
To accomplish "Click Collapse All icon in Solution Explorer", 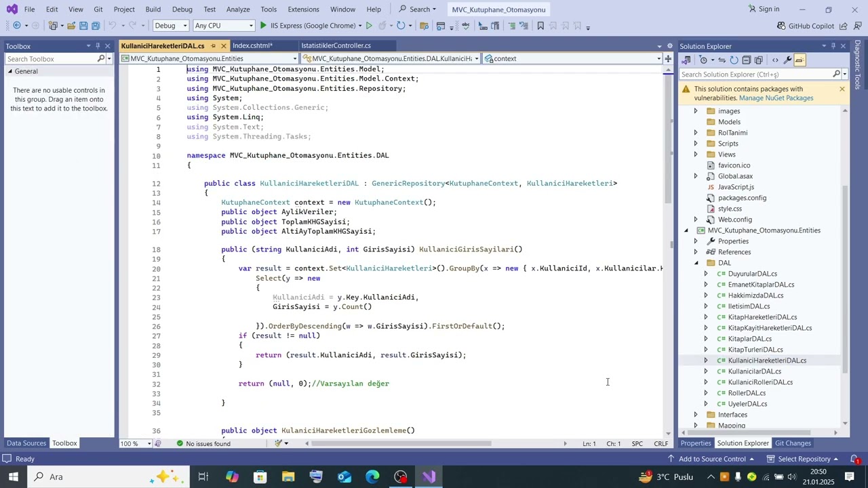I will [746, 60].
